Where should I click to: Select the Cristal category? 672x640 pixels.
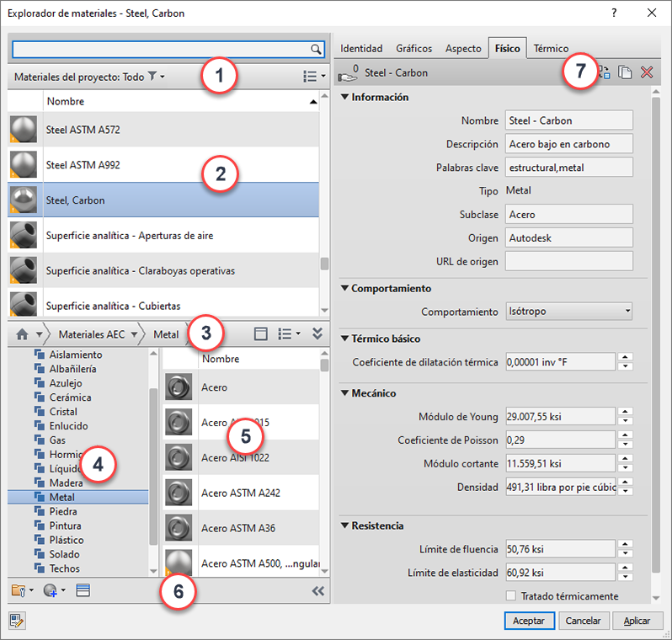tap(63, 412)
